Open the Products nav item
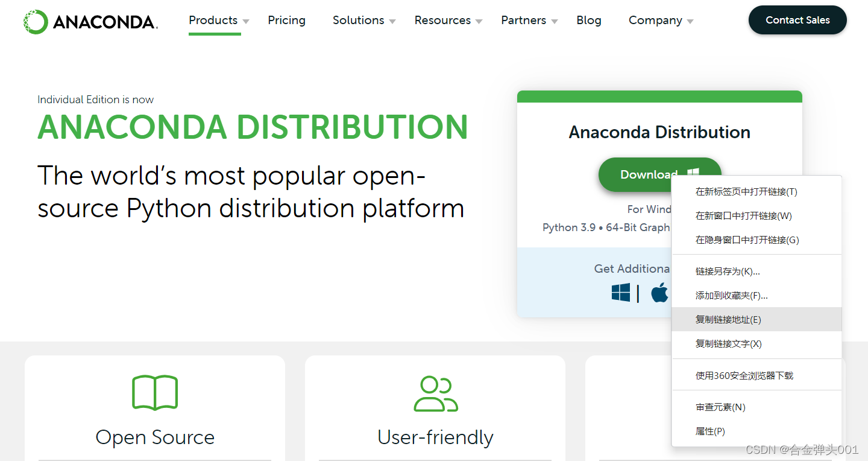Viewport: 868px width, 461px height. pos(213,20)
